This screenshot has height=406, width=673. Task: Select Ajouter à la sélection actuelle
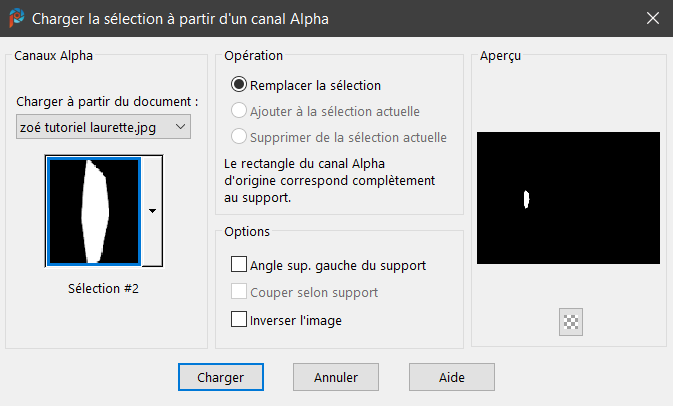coord(239,111)
